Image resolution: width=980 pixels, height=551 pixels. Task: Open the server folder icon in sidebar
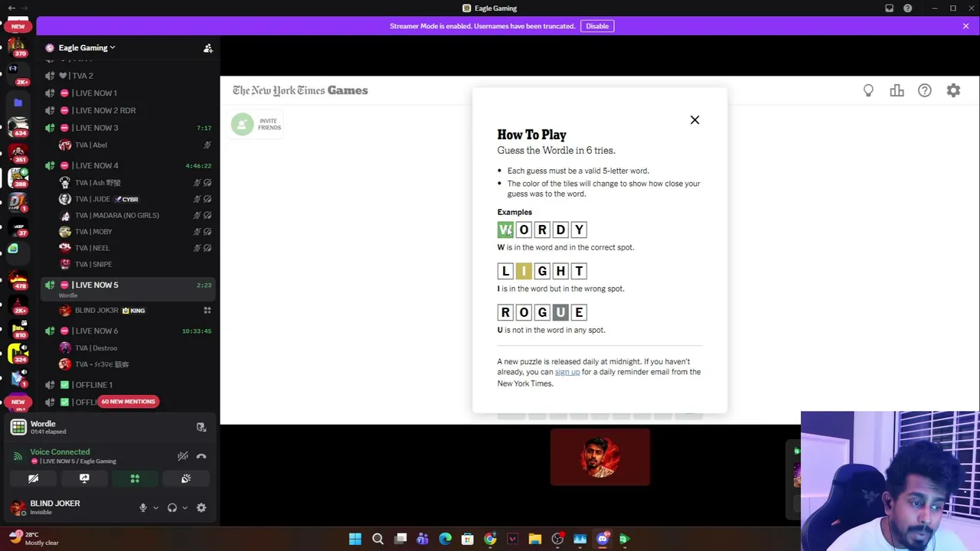tap(18, 102)
